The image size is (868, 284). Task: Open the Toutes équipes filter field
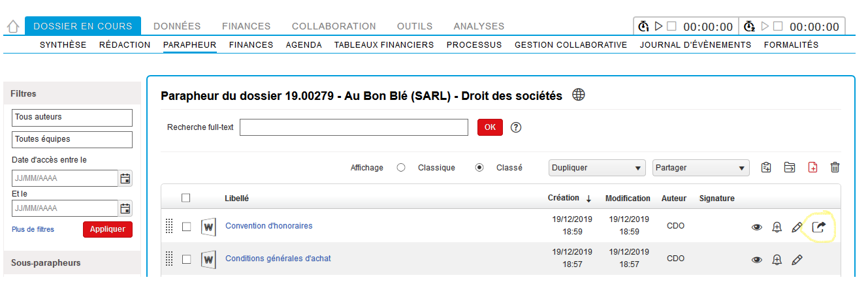pyautogui.click(x=72, y=139)
